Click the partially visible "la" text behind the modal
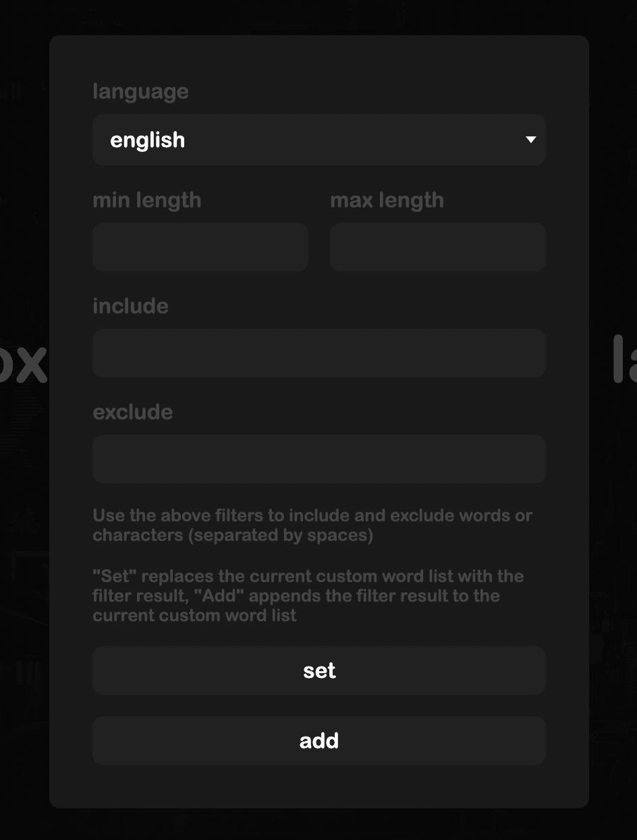 (625, 359)
